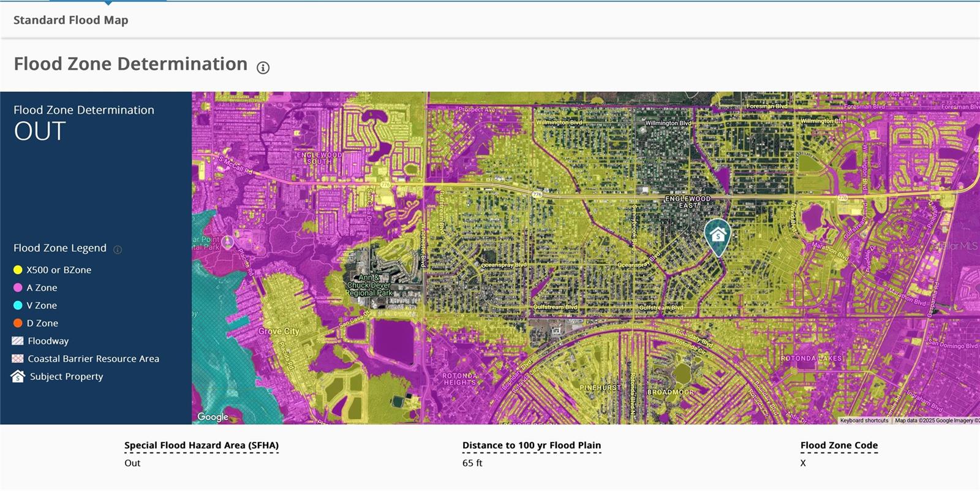This screenshot has width=980, height=491.
Task: Select the Standard Flood Map tab
Action: coord(71,20)
